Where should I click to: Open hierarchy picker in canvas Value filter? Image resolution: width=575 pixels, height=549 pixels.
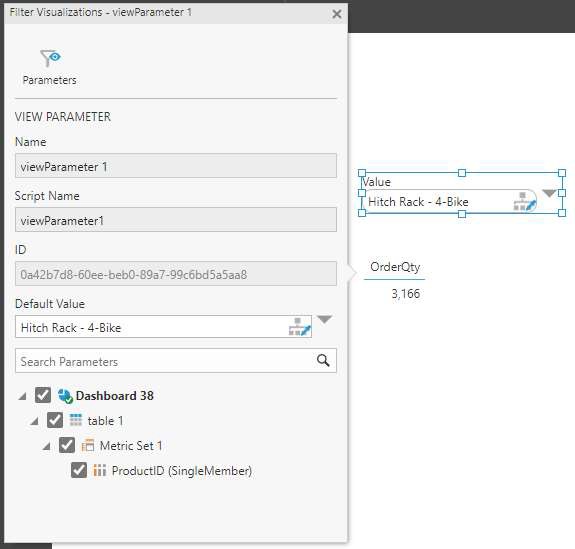[x=525, y=201]
